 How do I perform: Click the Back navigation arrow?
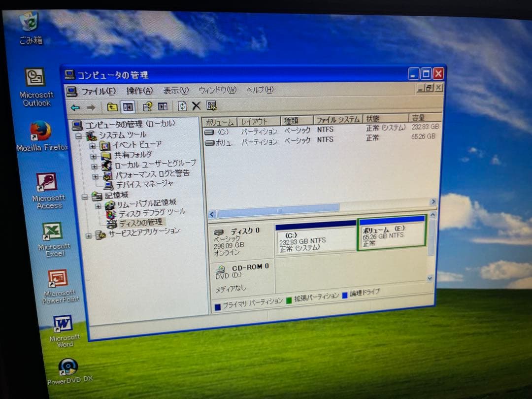click(x=74, y=106)
